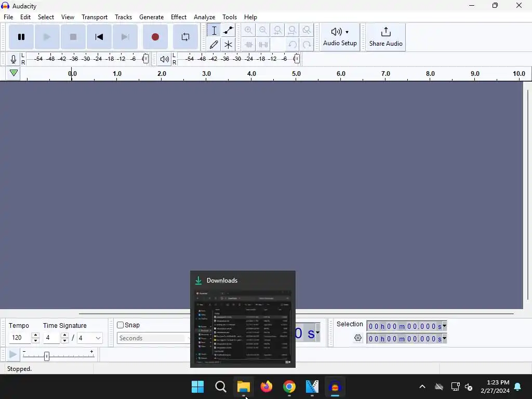Open the Help menu
This screenshot has width=532, height=399.
click(250, 17)
